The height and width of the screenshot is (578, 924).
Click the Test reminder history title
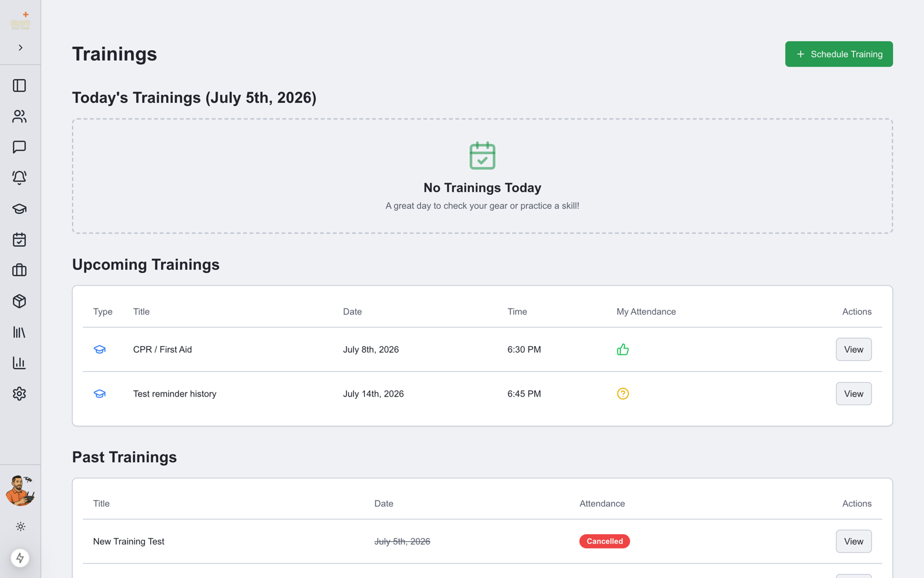tap(174, 394)
